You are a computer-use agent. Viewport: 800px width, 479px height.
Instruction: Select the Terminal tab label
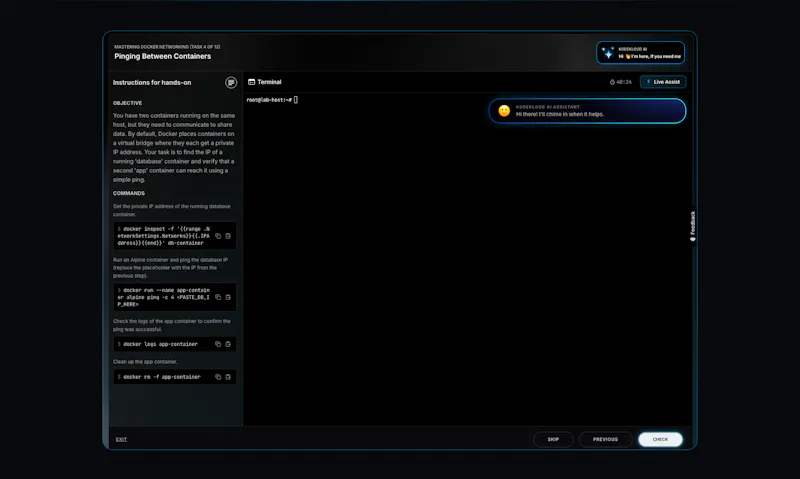[x=269, y=82]
